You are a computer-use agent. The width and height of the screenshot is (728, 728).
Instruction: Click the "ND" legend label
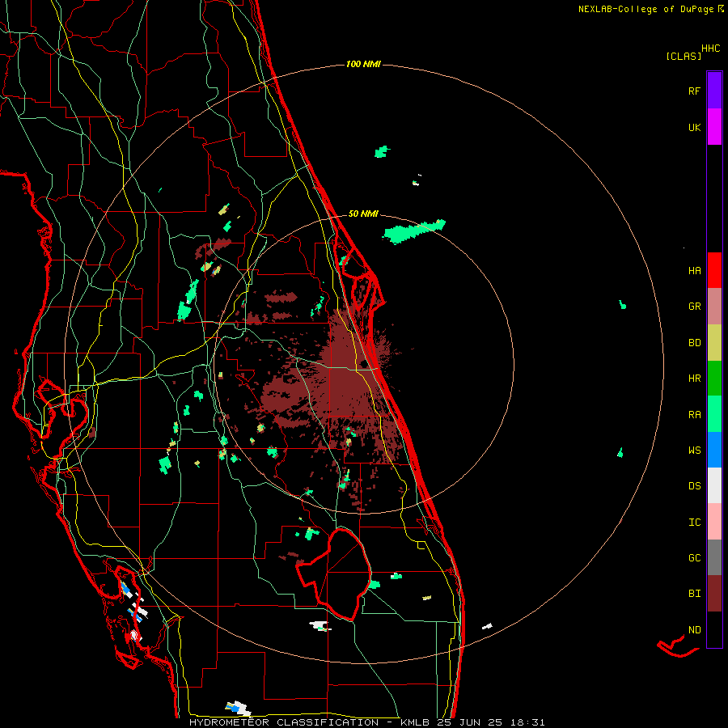[694, 630]
